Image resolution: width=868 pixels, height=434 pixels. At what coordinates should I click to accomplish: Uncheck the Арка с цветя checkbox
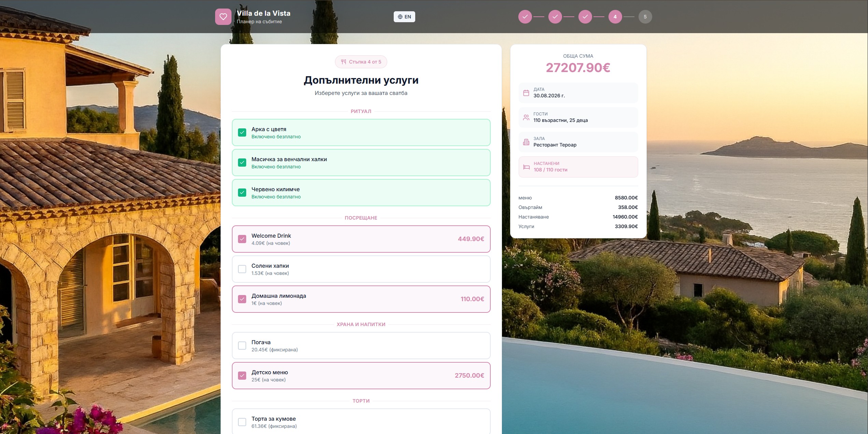[x=242, y=132]
